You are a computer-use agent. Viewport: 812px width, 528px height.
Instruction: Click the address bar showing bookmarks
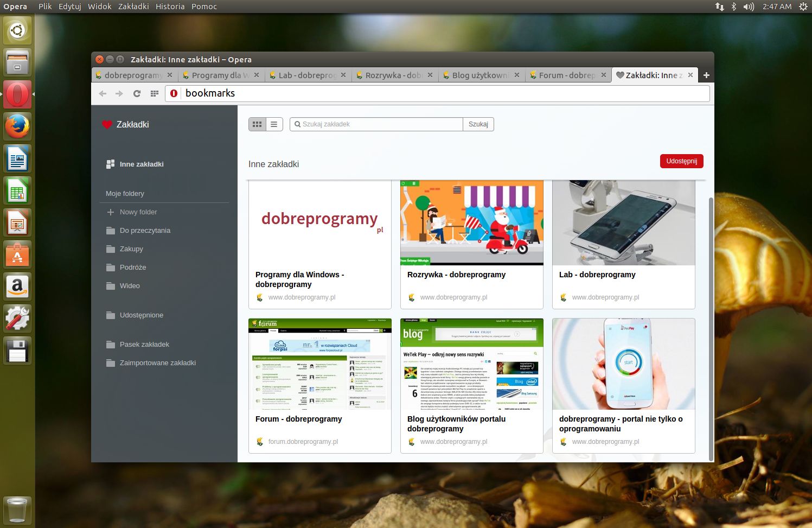pyautogui.click(x=437, y=93)
